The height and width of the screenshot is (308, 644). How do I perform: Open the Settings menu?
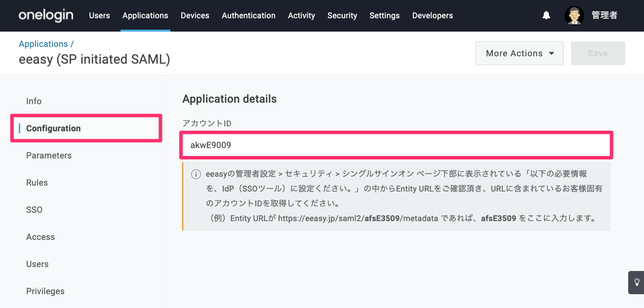384,15
